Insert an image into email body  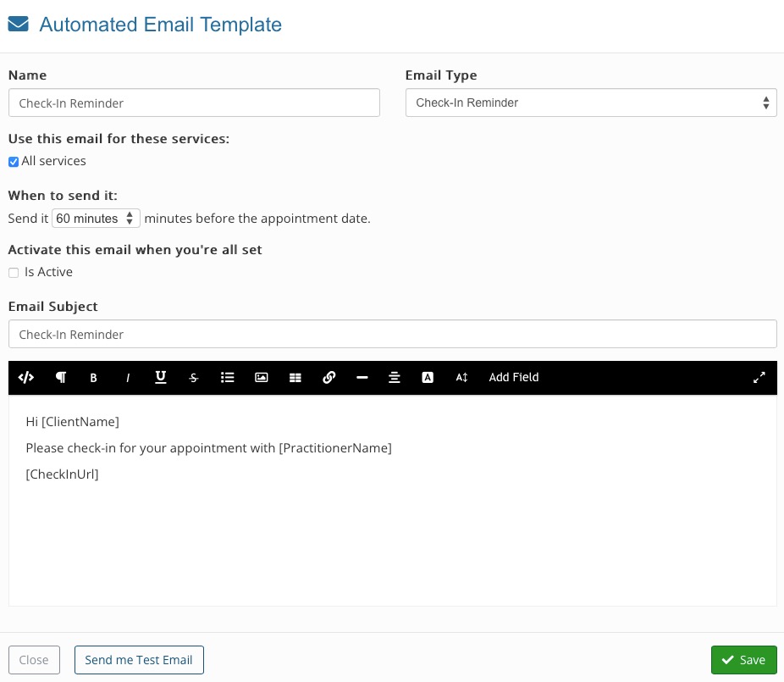tap(262, 377)
